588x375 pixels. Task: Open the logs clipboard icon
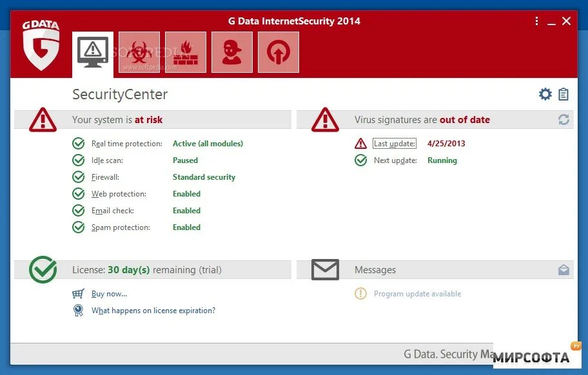[563, 94]
